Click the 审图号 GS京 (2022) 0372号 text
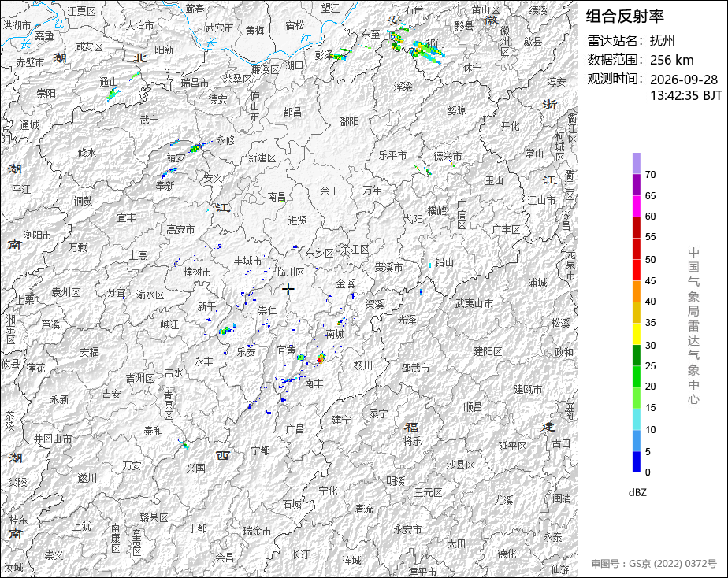 654,564
